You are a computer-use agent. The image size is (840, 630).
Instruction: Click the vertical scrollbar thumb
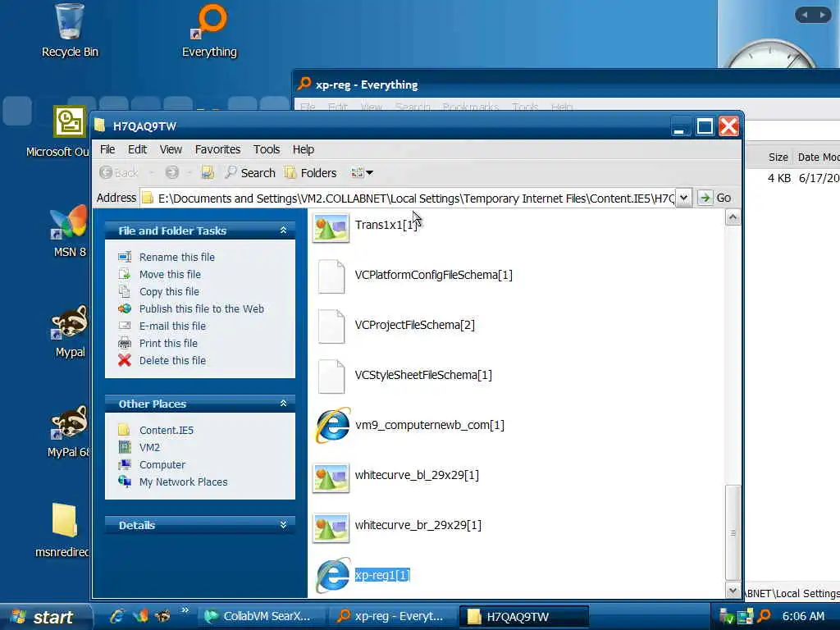(x=733, y=532)
